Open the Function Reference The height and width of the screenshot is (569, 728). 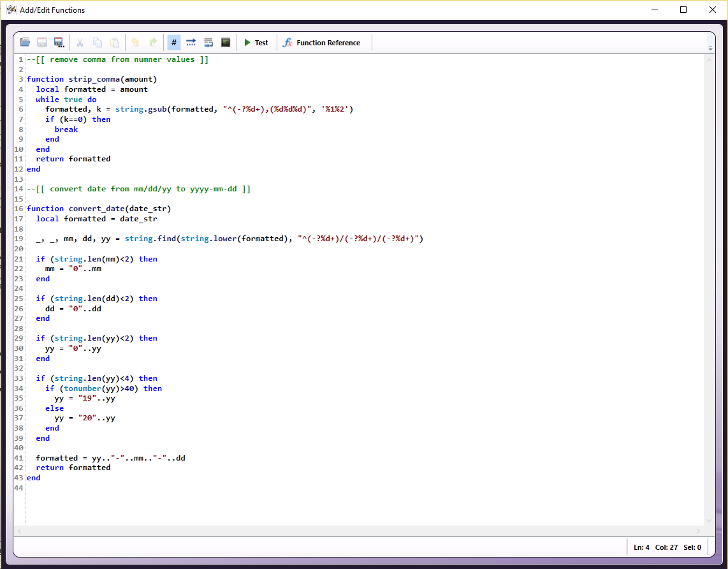[322, 43]
